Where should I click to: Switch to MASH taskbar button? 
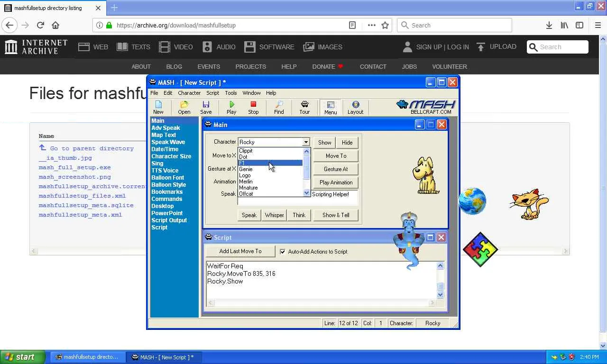click(x=163, y=357)
